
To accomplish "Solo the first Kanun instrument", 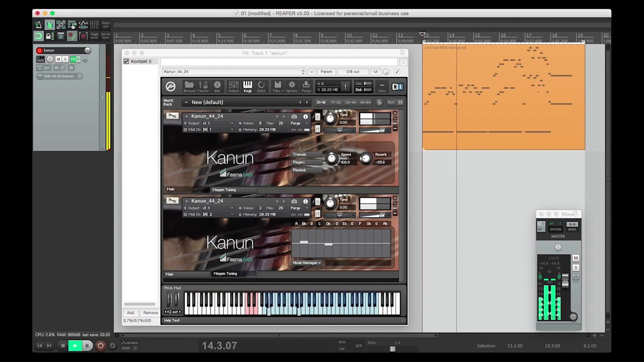I will point(317,117).
